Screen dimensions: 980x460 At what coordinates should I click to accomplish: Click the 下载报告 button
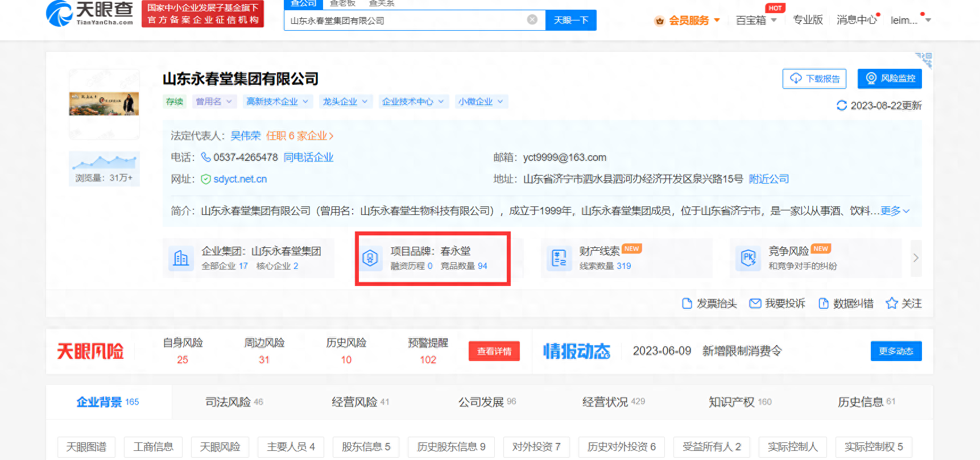814,78
